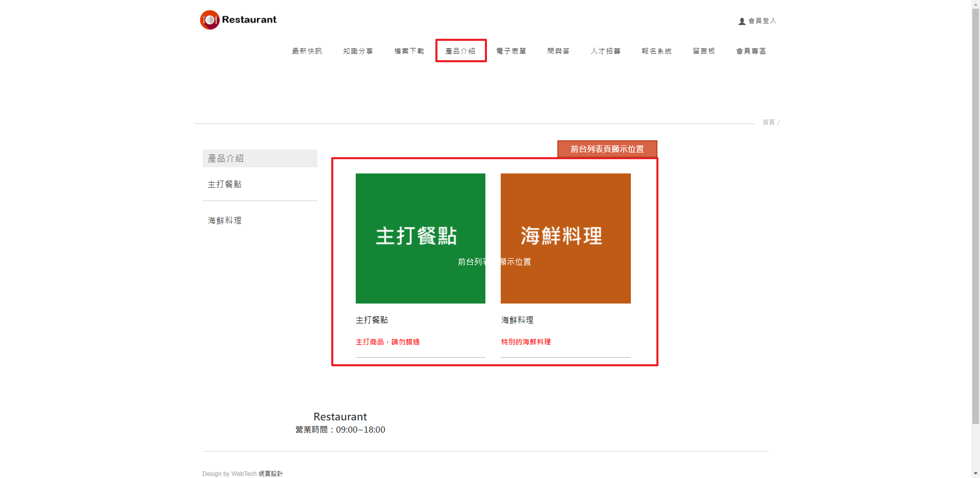Click the 主打餐點 title below green image
Screen dimensions: 980x478
point(372,320)
